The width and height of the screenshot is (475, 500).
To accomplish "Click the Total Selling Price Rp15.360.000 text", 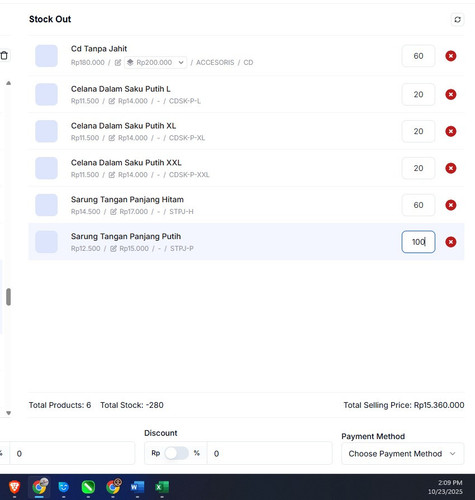I will tap(404, 405).
